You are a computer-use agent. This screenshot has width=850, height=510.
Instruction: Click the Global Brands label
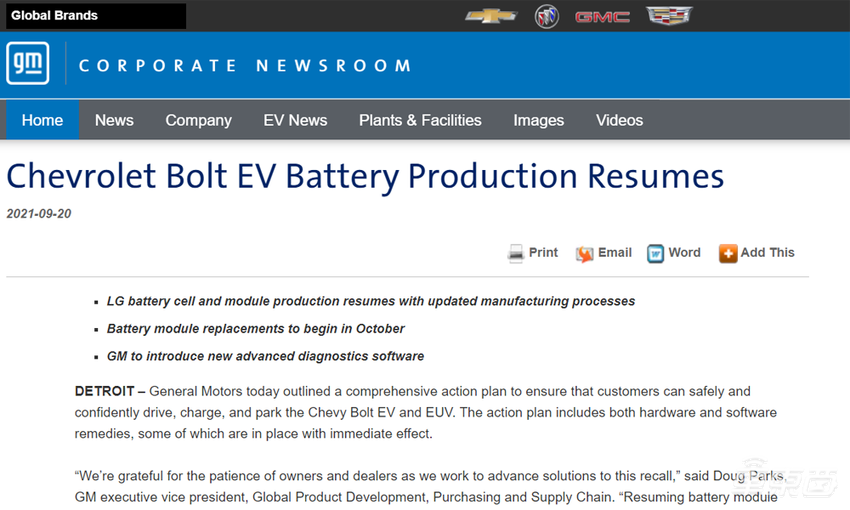pos(54,15)
